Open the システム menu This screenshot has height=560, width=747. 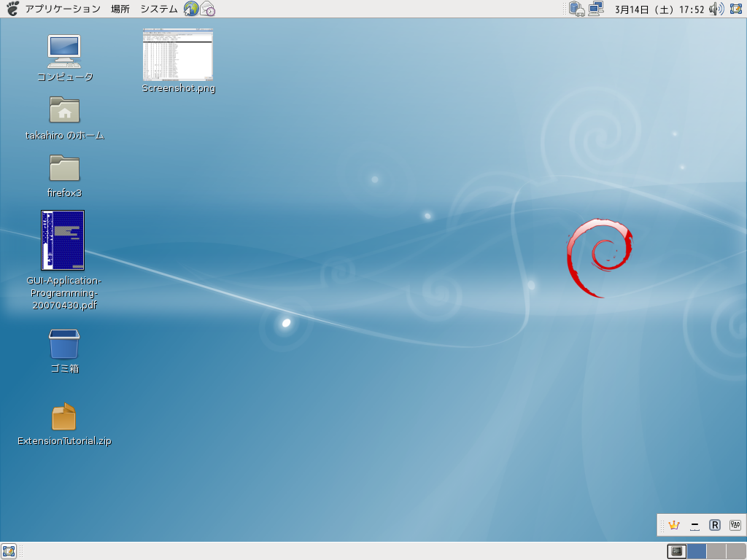(x=158, y=9)
